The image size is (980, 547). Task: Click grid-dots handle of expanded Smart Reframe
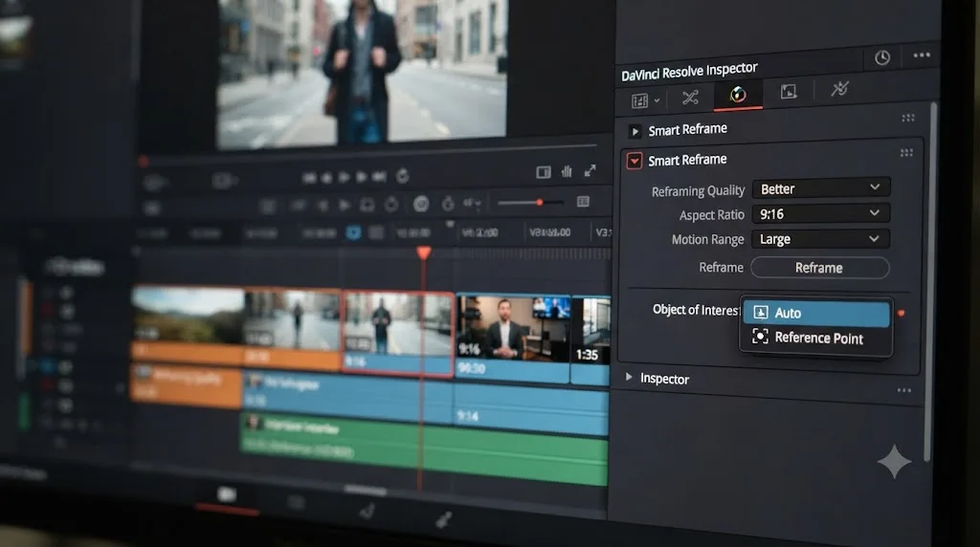(x=906, y=153)
